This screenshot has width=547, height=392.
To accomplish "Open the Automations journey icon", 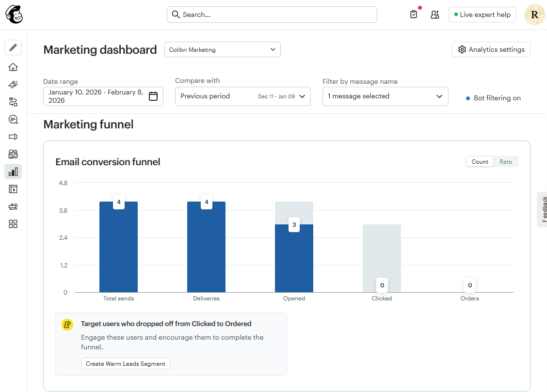I will 13,102.
